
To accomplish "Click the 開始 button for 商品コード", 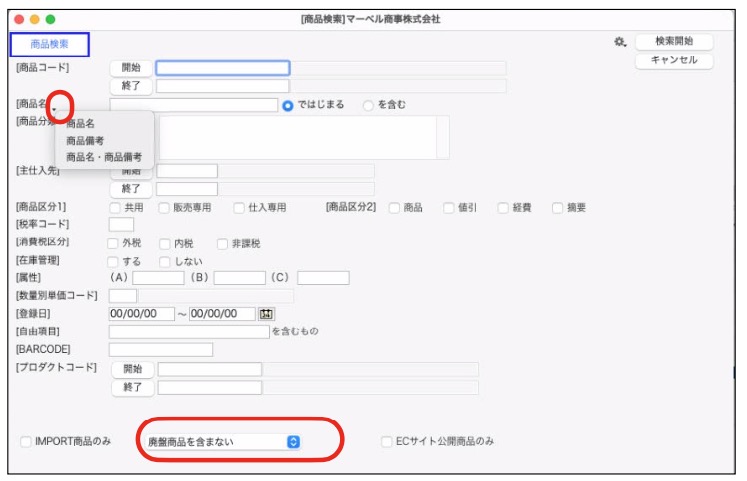I will [x=130, y=68].
